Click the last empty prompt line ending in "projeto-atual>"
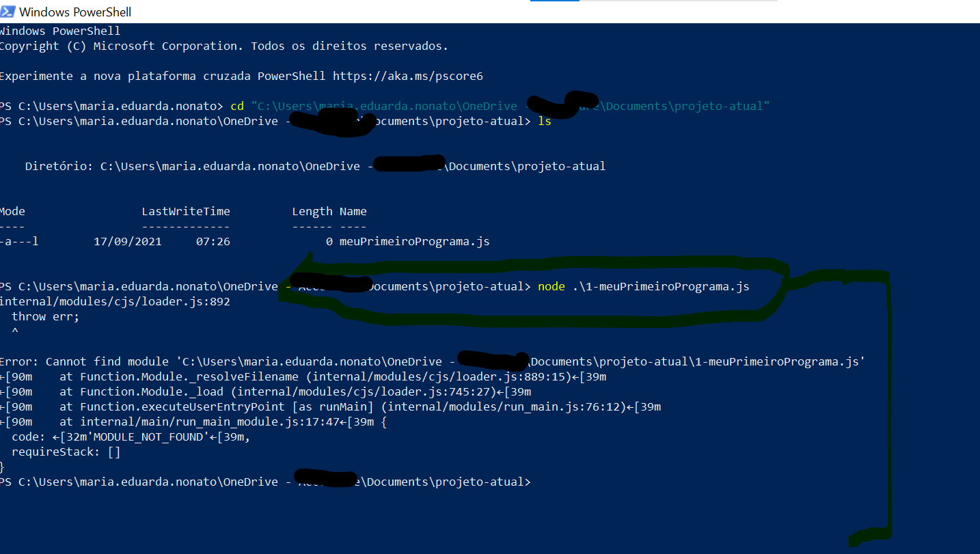Screen dimensions: 980x554 coord(265,482)
